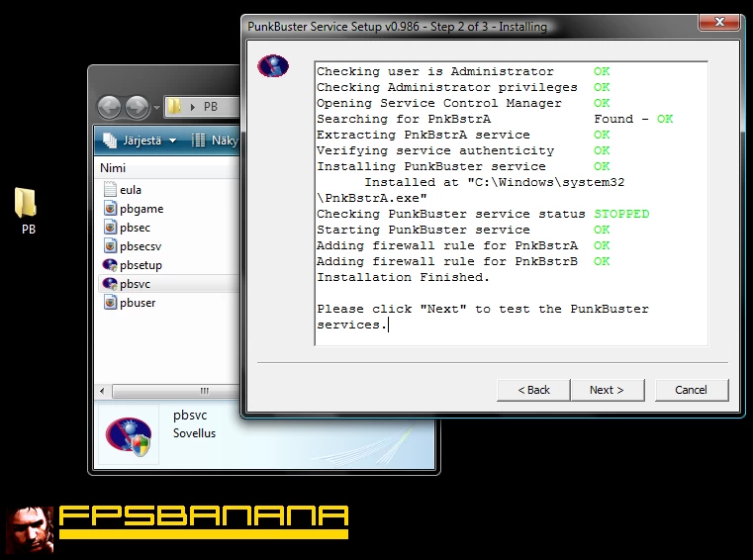
Task: Close the PunkBuster setup window
Action: coord(719,22)
